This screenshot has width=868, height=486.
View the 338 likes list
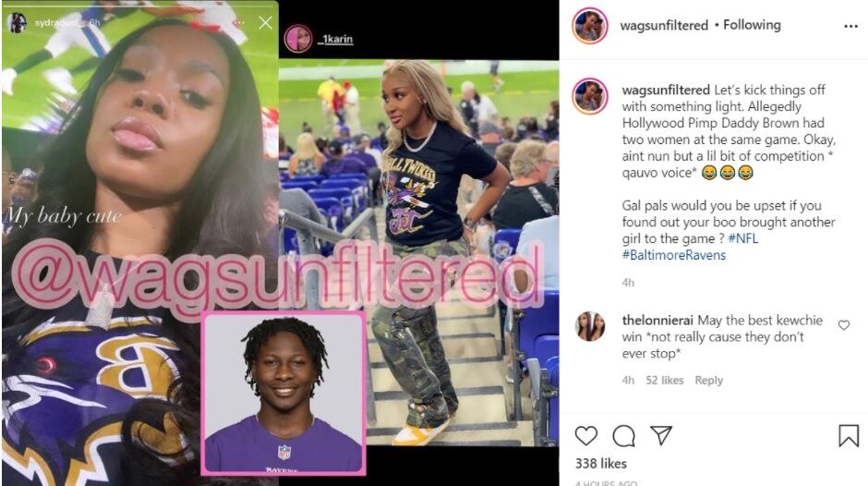[x=600, y=464]
